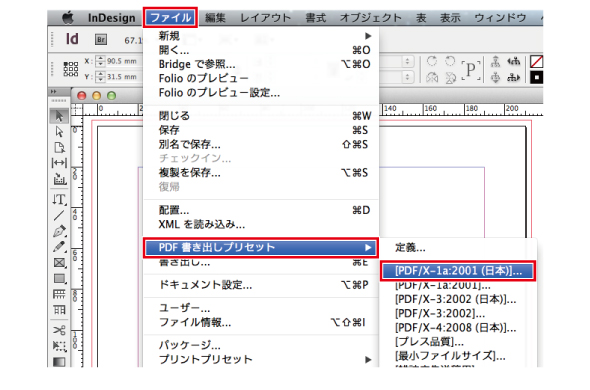The width and height of the screenshot is (590, 390).
Task: Select the Pencil tool
Action: [x=59, y=247]
